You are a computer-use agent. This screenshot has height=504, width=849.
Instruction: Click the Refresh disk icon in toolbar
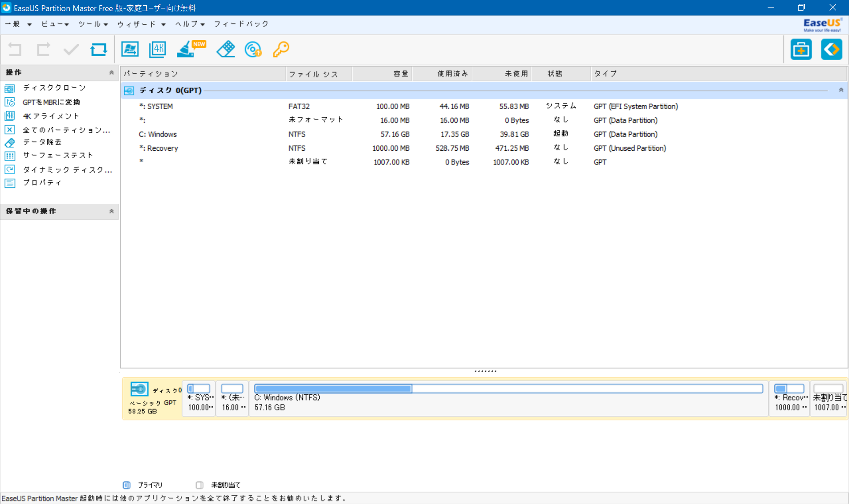99,50
